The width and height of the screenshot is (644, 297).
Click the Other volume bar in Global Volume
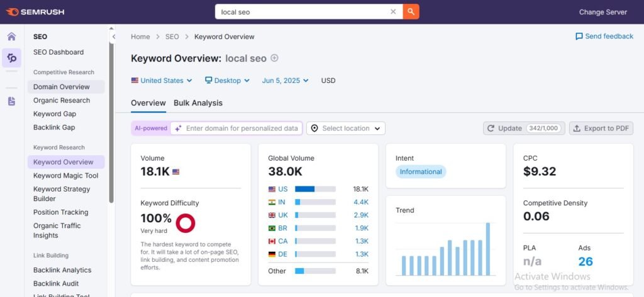(316, 271)
